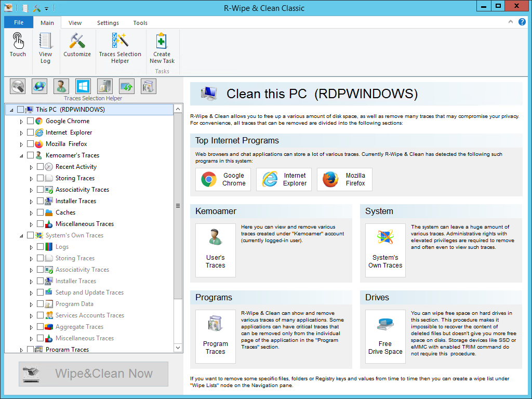532x399 pixels.
Task: Select Associativity Traces under Kemoamer's Traces
Action: pyautogui.click(x=82, y=189)
